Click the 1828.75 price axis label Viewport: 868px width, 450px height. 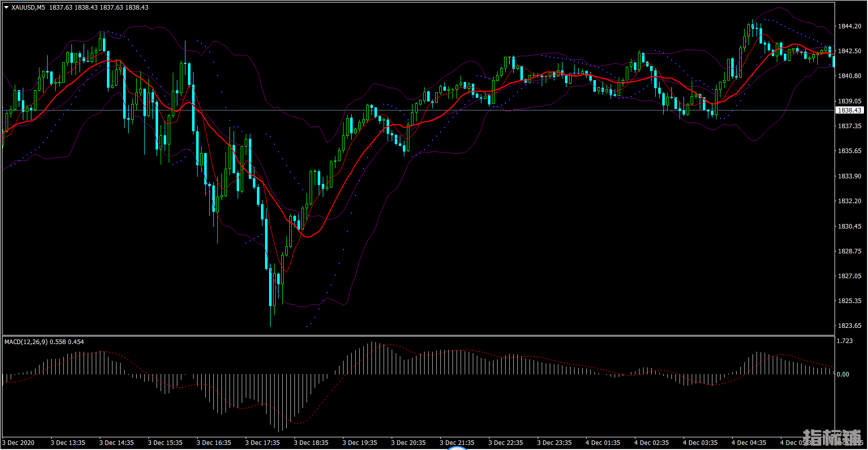850,251
